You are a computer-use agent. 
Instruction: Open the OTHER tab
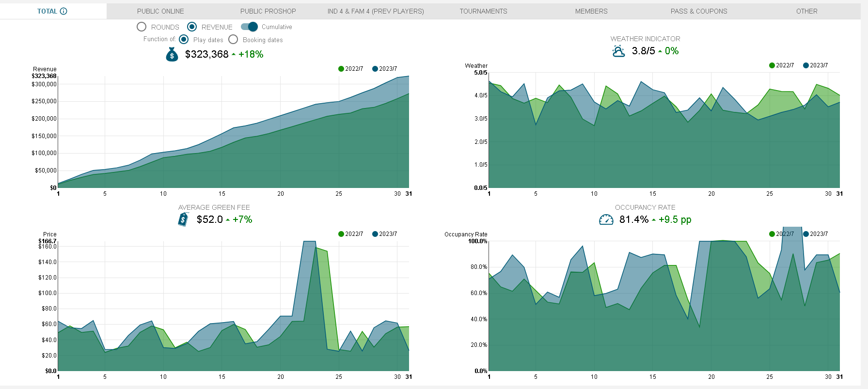(x=806, y=11)
